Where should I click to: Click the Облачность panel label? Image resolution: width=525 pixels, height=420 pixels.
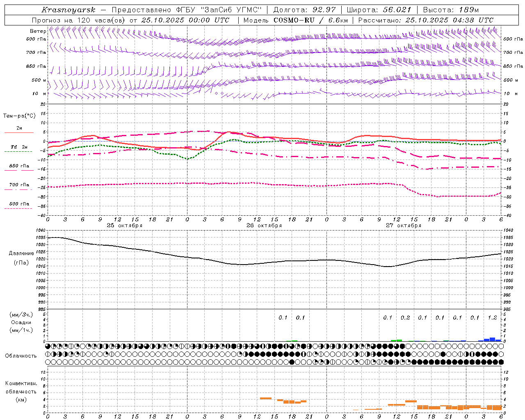tap(21, 356)
